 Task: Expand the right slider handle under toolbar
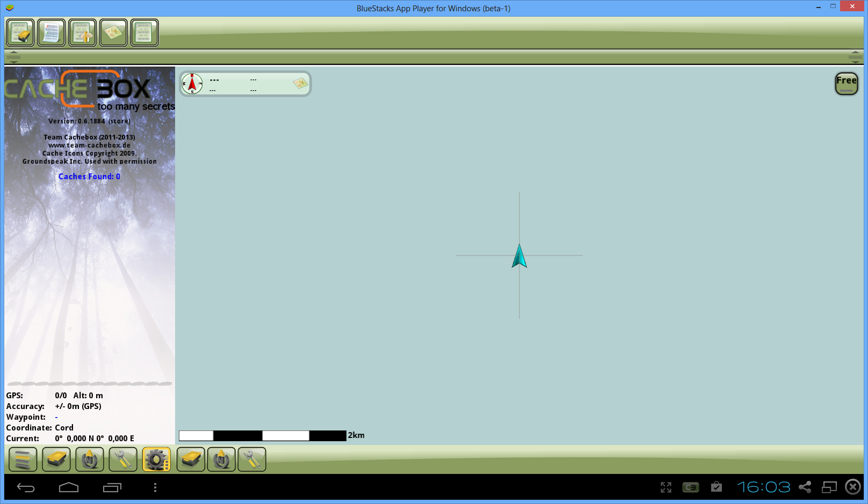855,56
